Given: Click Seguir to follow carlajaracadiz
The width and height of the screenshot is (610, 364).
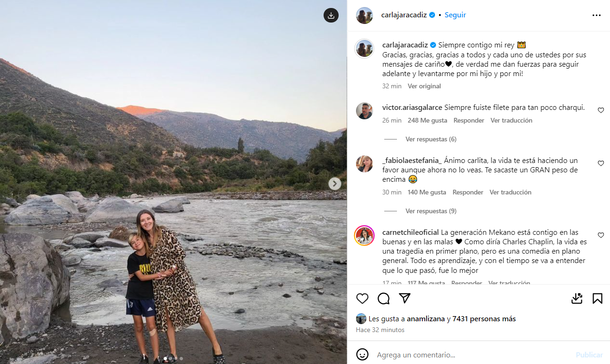Looking at the screenshot, I should point(455,15).
